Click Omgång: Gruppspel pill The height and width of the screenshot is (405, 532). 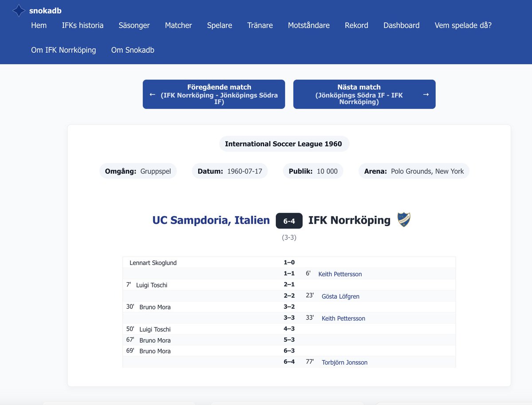[138, 171]
